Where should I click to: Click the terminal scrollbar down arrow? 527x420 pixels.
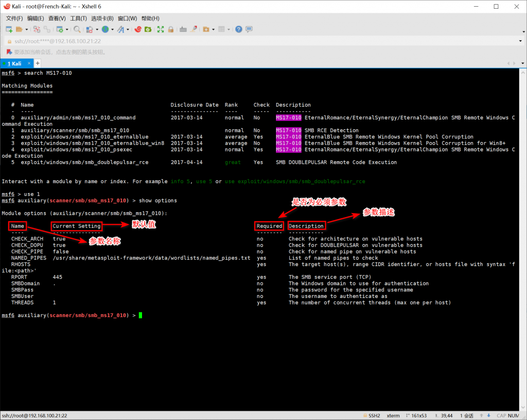tap(523, 408)
